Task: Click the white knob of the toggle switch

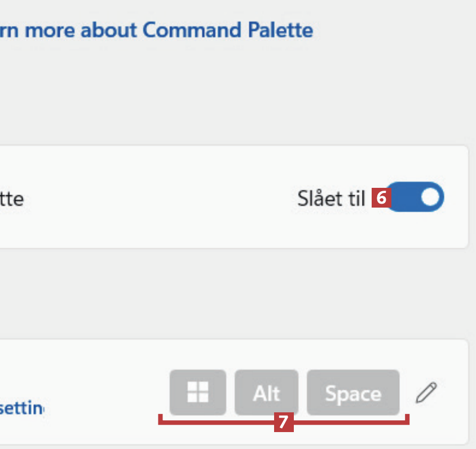Action: [431, 197]
